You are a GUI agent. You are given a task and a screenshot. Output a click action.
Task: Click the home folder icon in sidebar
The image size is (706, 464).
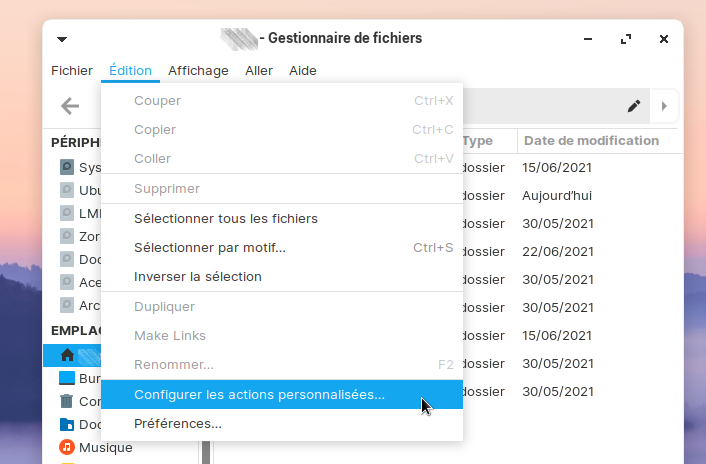click(x=67, y=354)
